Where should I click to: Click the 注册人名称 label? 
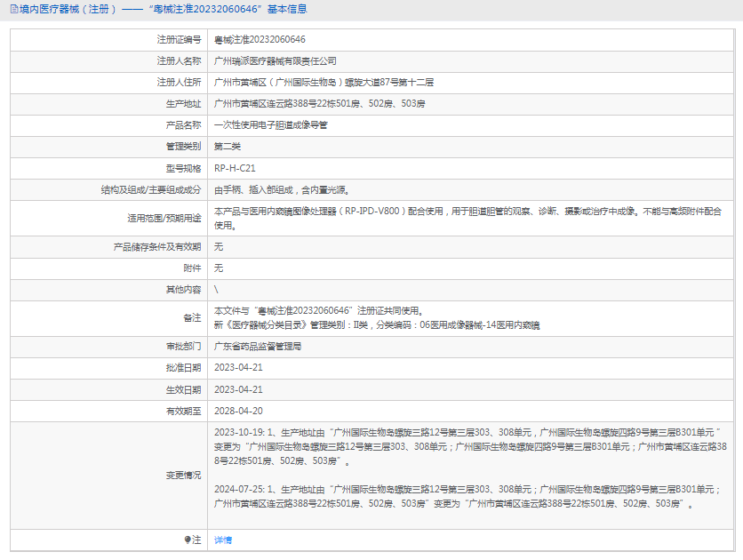(x=180, y=61)
